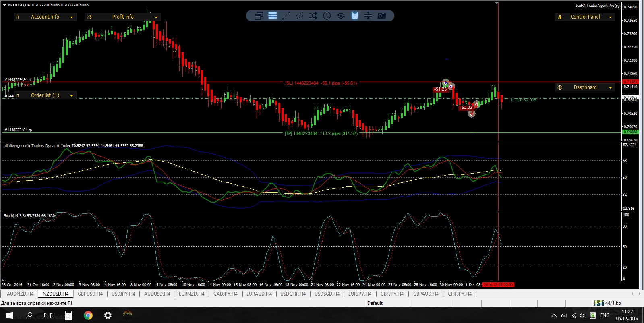The height and width of the screenshot is (323, 644).
Task: Switch to AUDUSD,H4 chart tab
Action: [157, 294]
